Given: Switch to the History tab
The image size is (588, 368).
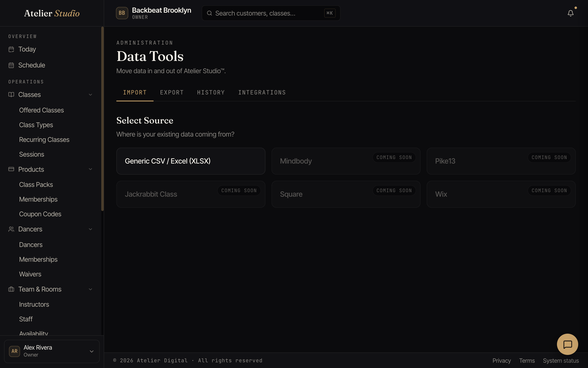Looking at the screenshot, I should (211, 92).
